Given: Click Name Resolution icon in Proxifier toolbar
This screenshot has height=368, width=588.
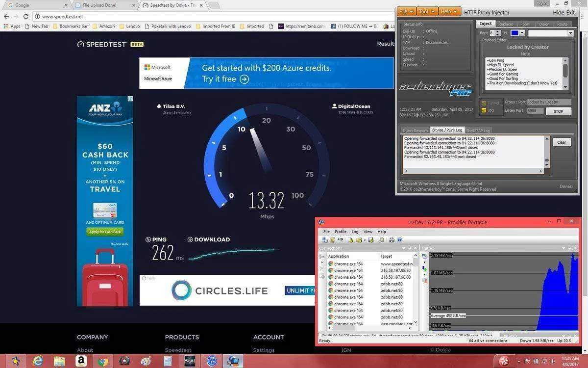Looking at the screenshot, I should pos(340,240).
